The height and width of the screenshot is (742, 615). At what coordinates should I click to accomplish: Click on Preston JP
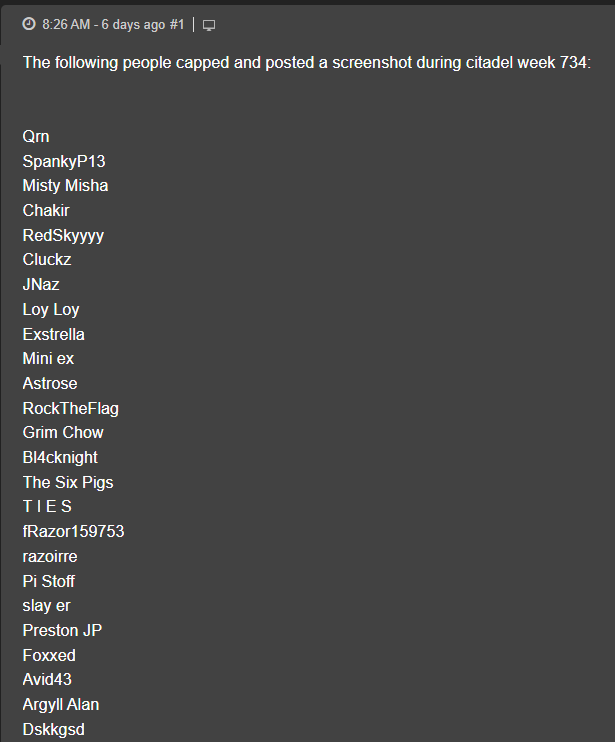click(62, 631)
